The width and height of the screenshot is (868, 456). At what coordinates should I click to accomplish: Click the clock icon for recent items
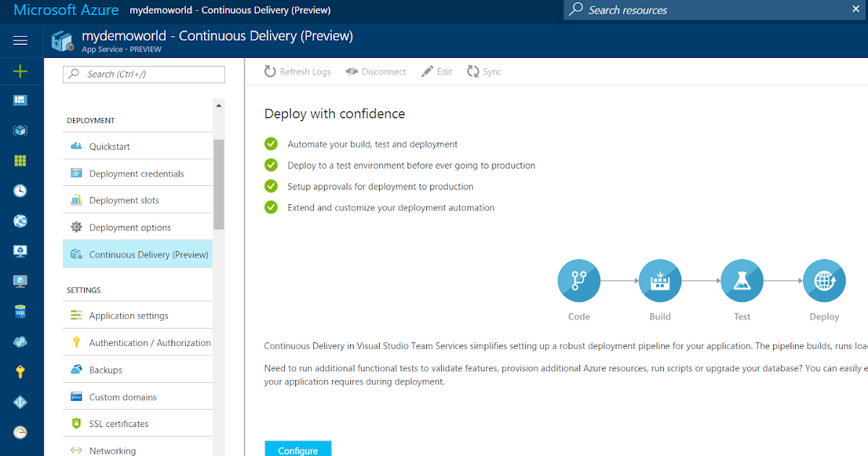coord(22,191)
